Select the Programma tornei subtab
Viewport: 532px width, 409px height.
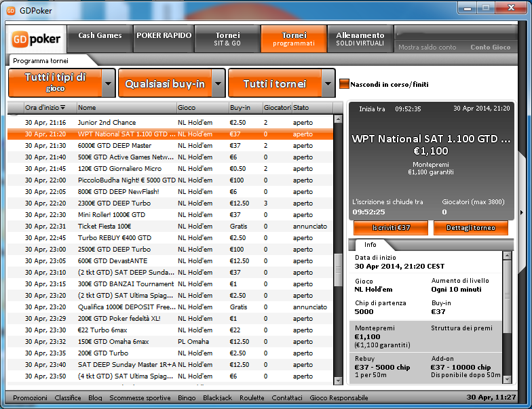coord(41,61)
